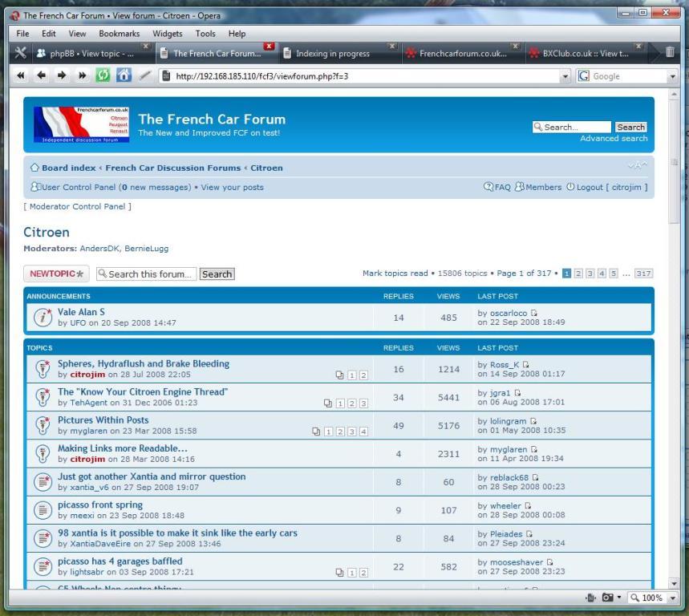Click the header Search input field
This screenshot has height=616, width=689.
point(572,127)
